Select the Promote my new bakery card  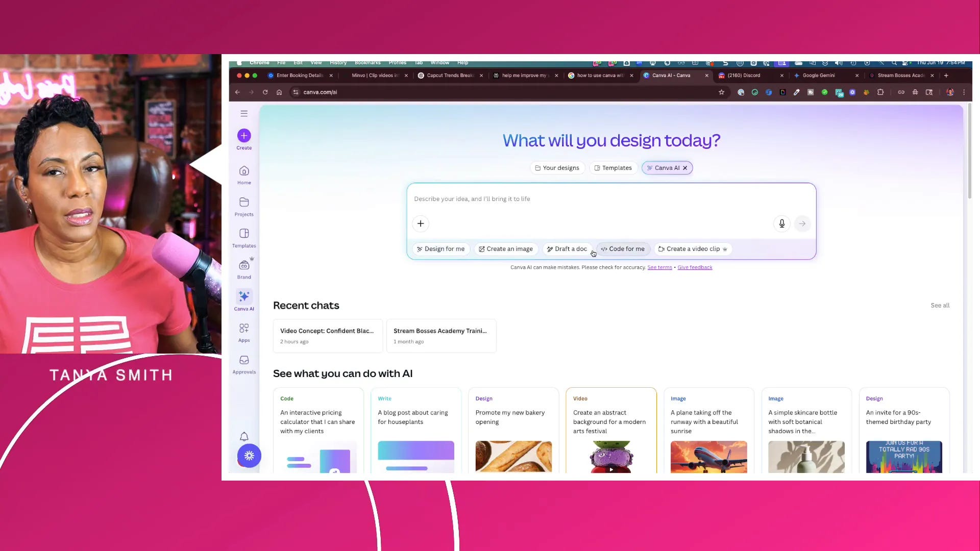pos(513,430)
